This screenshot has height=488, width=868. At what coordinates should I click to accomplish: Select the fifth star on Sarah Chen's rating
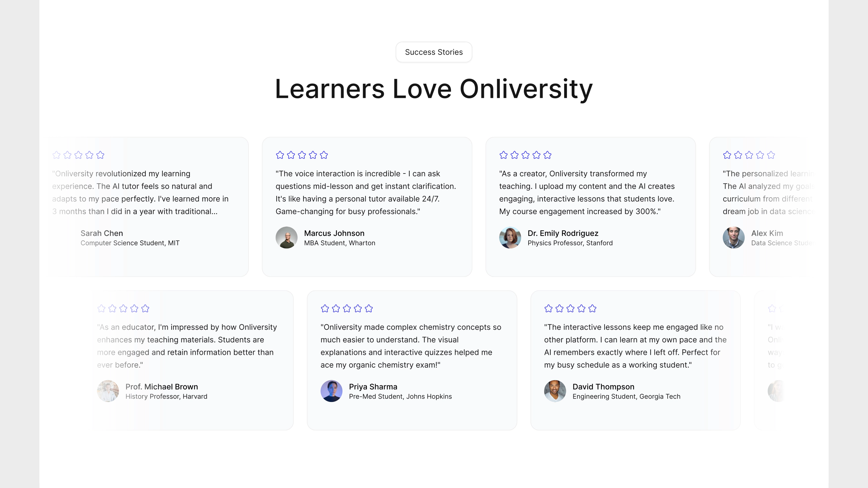pyautogui.click(x=100, y=155)
